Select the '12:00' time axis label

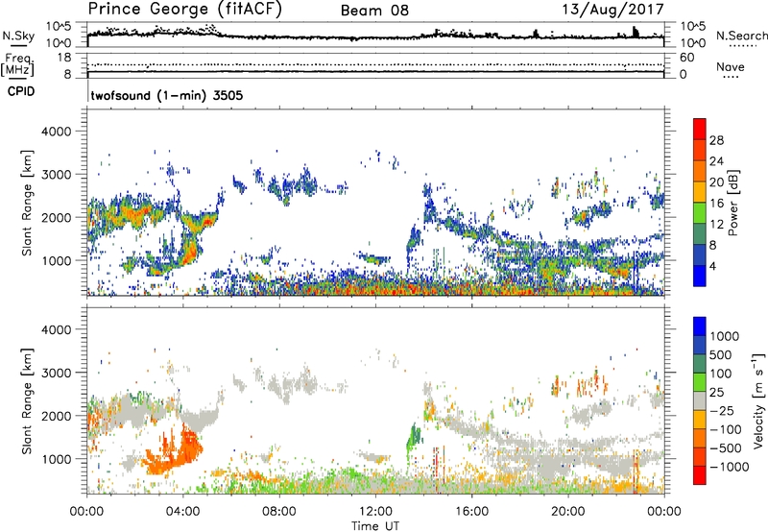point(375,512)
